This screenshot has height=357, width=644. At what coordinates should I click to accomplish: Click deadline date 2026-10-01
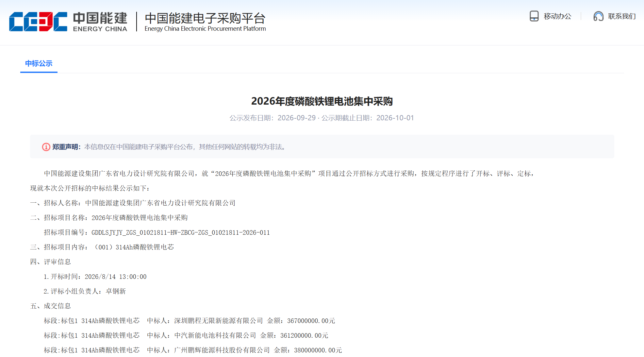pos(395,118)
